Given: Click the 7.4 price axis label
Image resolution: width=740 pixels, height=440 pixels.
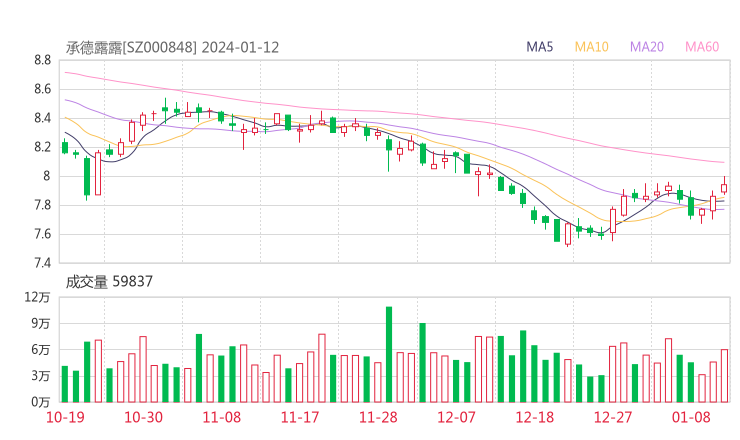Looking at the screenshot, I should [42, 263].
